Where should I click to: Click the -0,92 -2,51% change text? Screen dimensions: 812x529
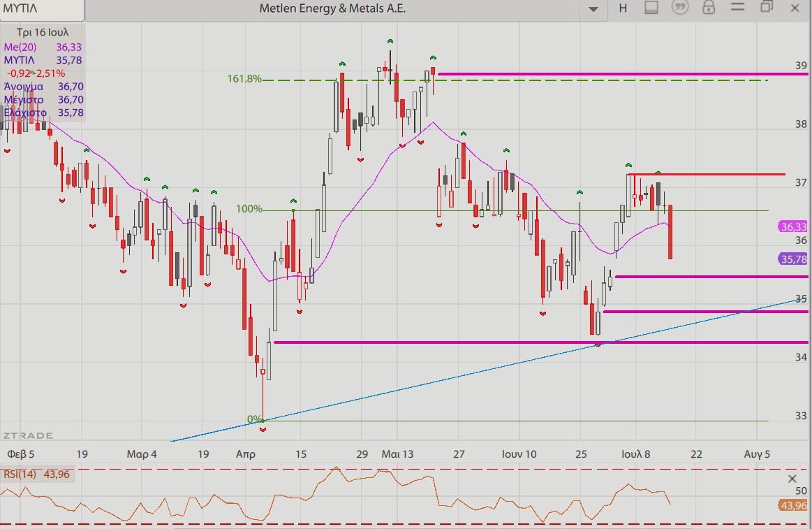pyautogui.click(x=36, y=73)
